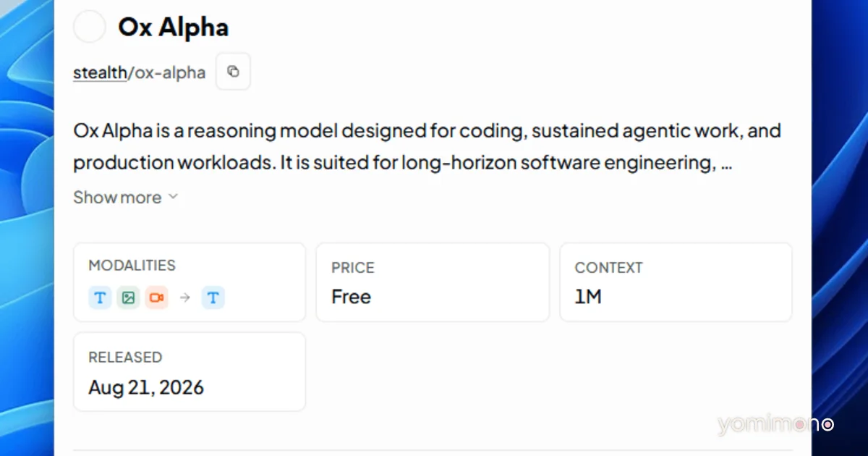The image size is (868, 456).
Task: Expand the description with Show more
Action: pyautogui.click(x=117, y=198)
